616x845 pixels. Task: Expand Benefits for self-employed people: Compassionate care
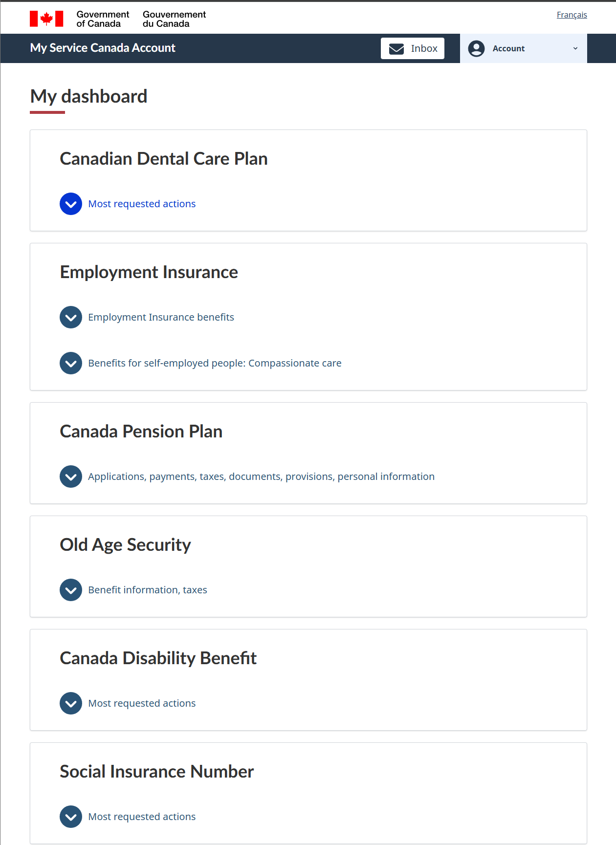pyautogui.click(x=215, y=363)
